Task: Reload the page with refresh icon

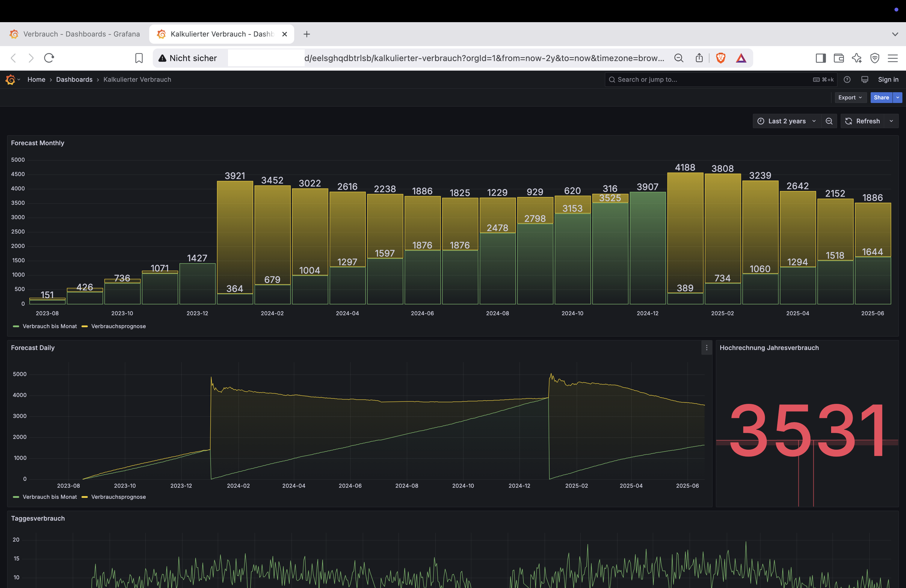Action: [49, 58]
